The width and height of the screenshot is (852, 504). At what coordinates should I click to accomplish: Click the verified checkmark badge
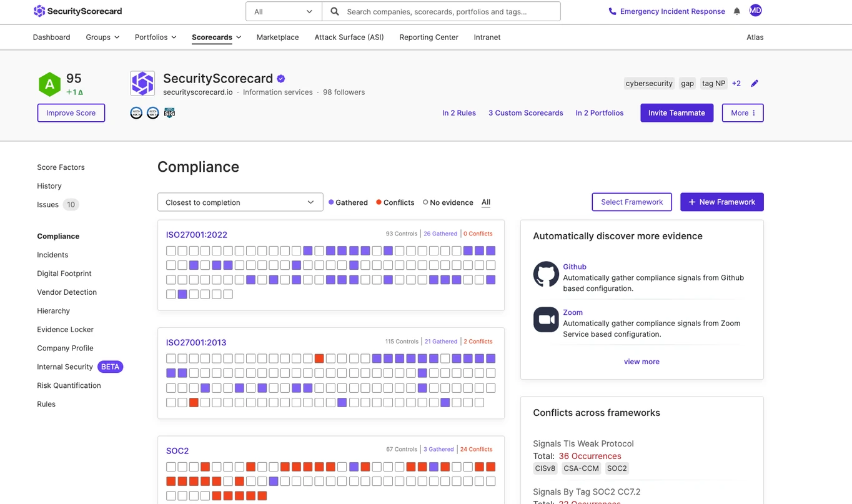pos(281,79)
